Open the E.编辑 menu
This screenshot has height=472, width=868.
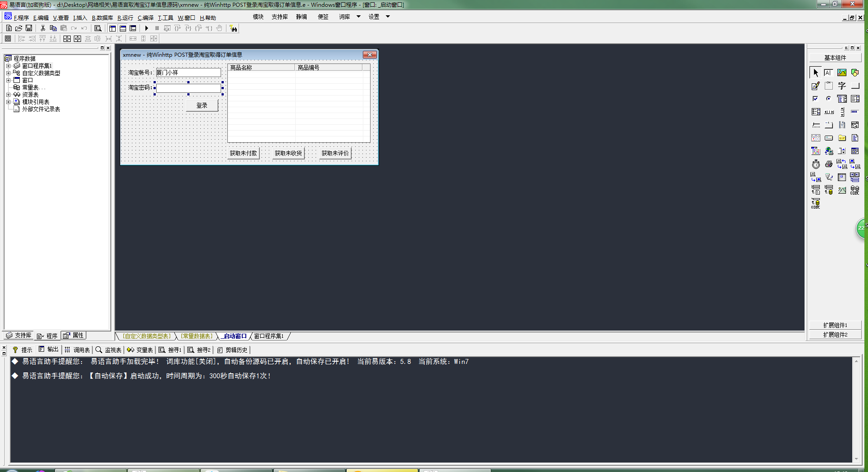click(41, 18)
